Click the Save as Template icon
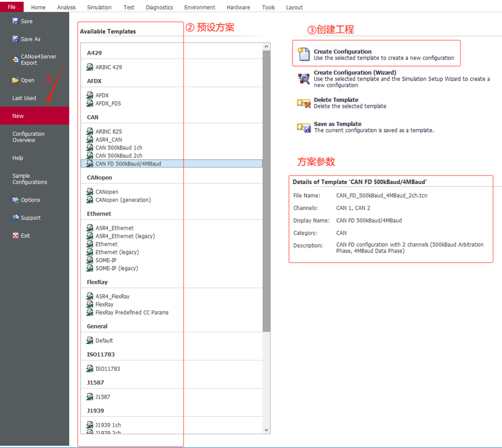Screen dimensions: 502x448 [304, 128]
